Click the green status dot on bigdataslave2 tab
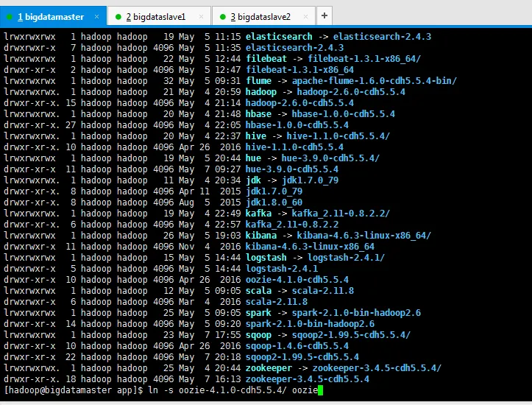The image size is (532, 405). point(222,17)
